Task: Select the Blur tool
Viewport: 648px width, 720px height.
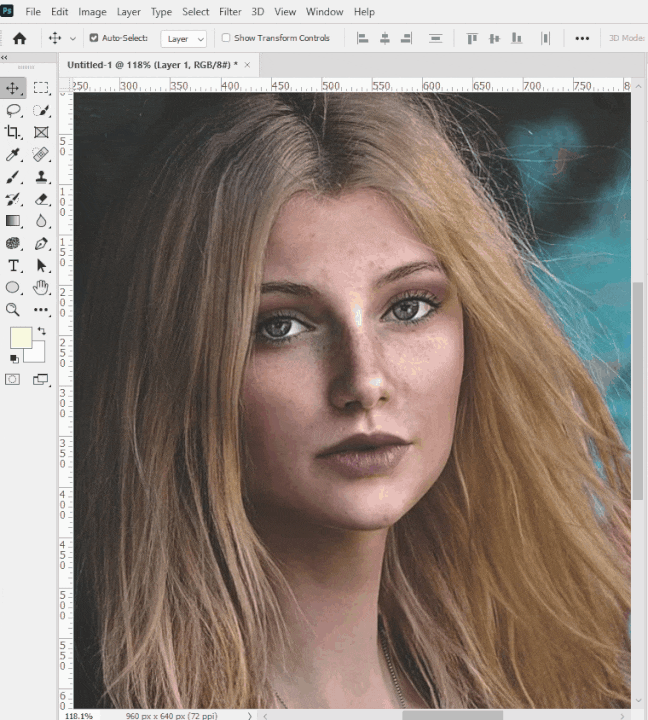Action: (x=41, y=221)
